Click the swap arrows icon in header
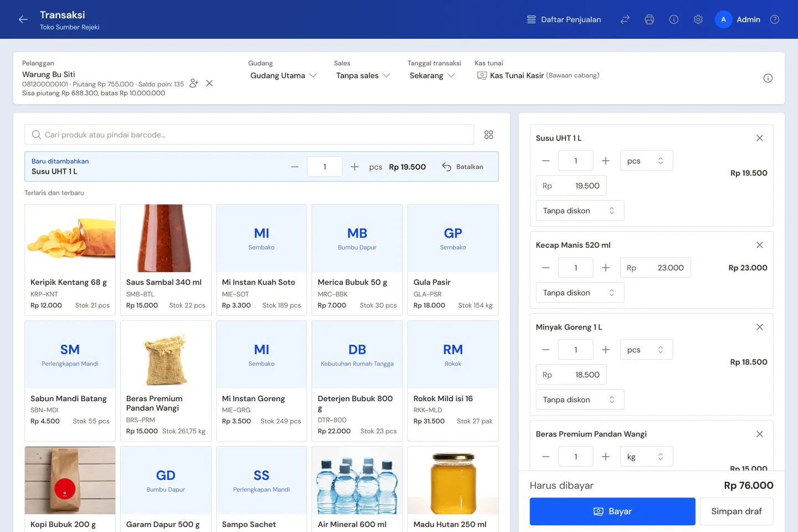This screenshot has width=798, height=532. tap(625, 19)
